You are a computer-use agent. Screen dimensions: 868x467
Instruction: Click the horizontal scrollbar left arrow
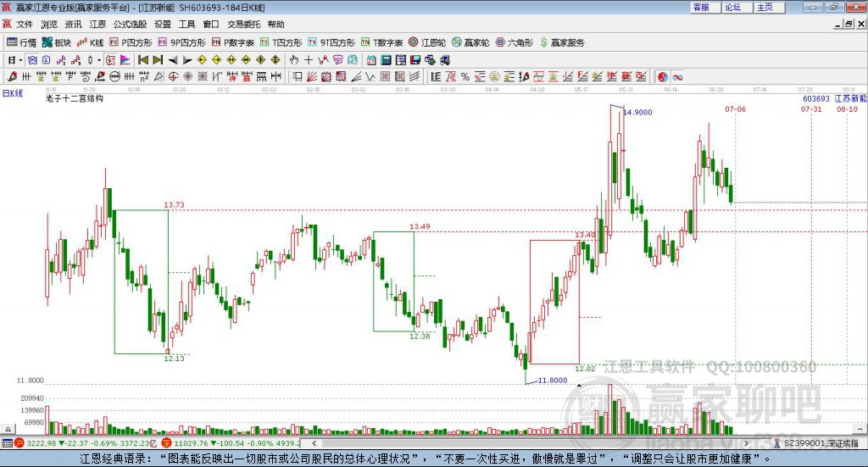tap(314, 443)
